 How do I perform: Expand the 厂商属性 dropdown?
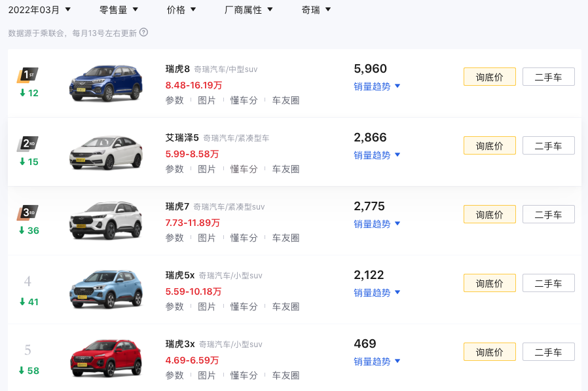(248, 10)
